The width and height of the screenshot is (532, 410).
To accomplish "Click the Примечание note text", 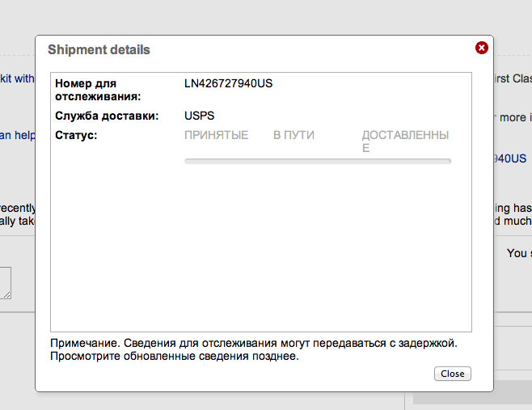I will (x=253, y=343).
